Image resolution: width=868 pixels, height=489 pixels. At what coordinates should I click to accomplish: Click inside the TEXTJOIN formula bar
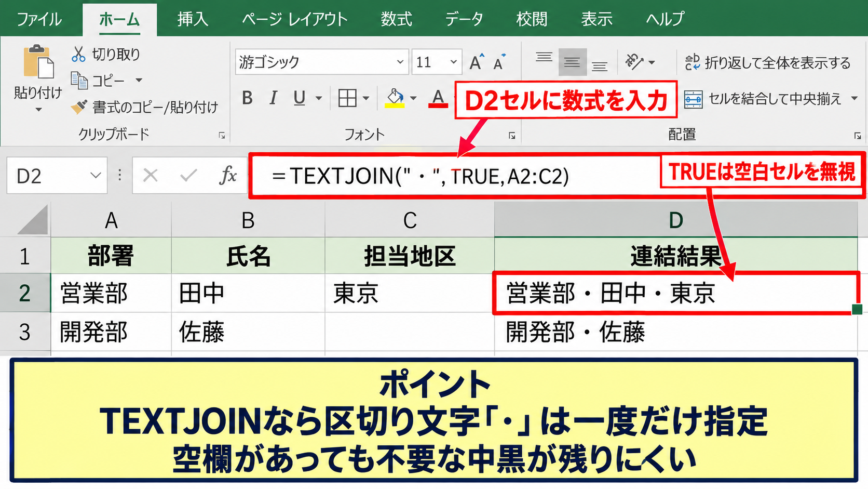(x=454, y=176)
